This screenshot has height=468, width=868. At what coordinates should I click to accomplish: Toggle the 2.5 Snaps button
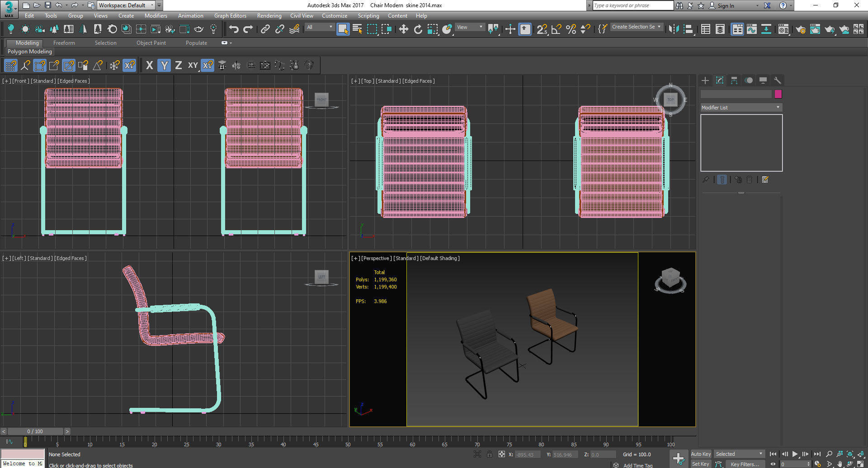[542, 29]
